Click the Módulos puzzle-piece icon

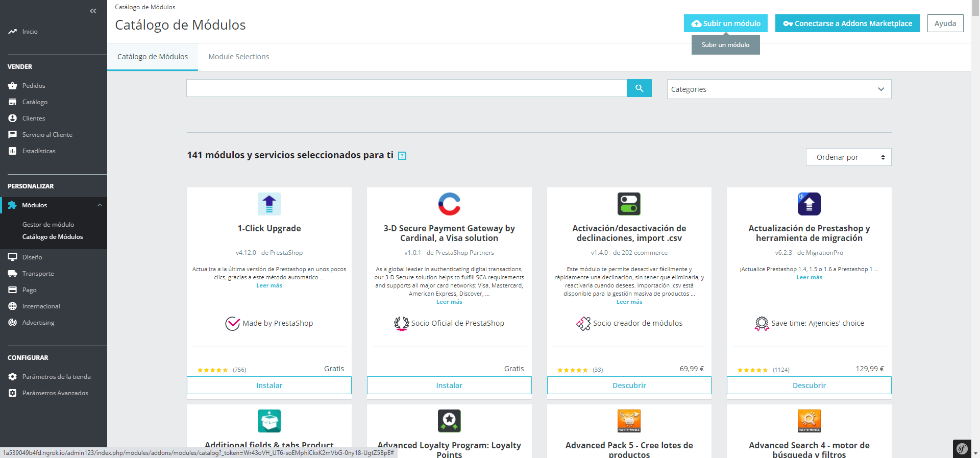pos(12,205)
